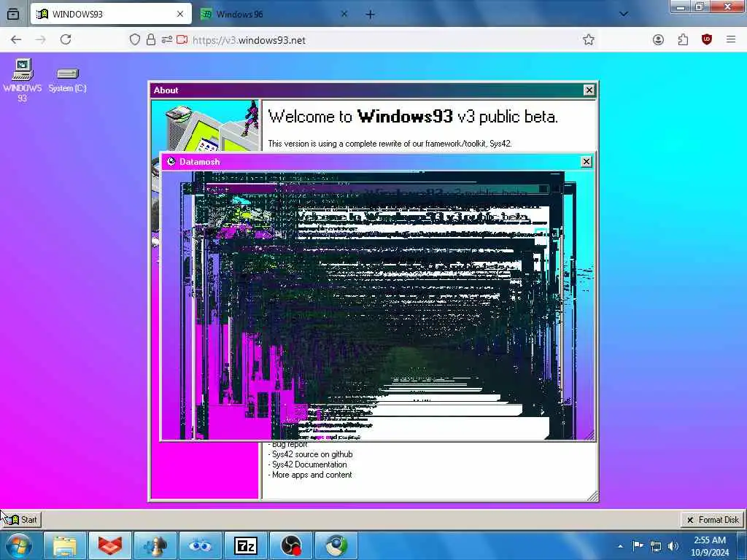Open the Sys42 Documentation link
The image size is (747, 560).
[x=308, y=464]
